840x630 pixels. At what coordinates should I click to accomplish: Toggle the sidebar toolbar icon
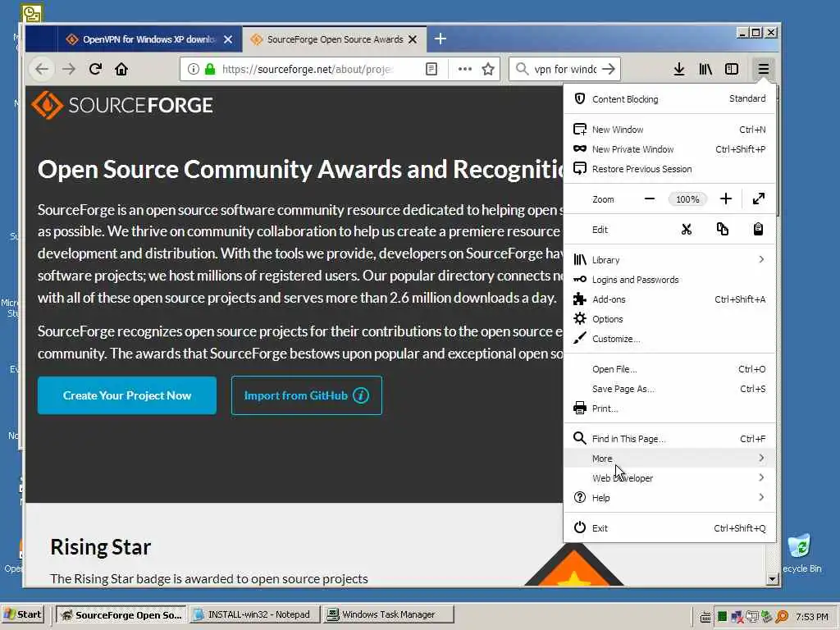[732, 69]
